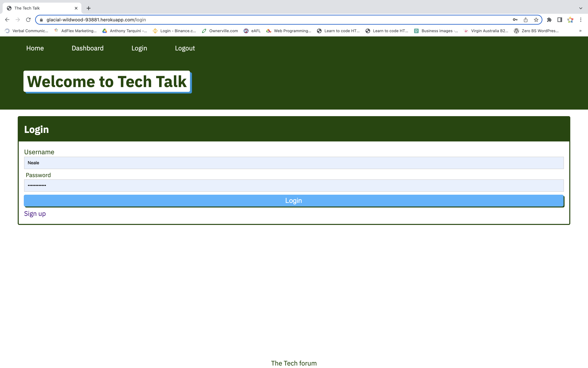Open Business images bookmark
Image resolution: width=588 pixels, height=368 pixels.
click(x=436, y=31)
